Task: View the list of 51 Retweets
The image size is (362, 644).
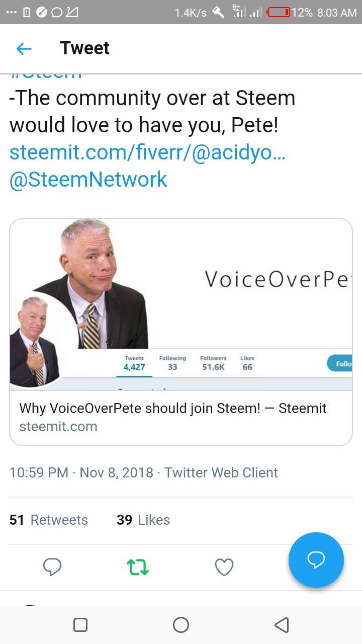Action: (x=49, y=520)
